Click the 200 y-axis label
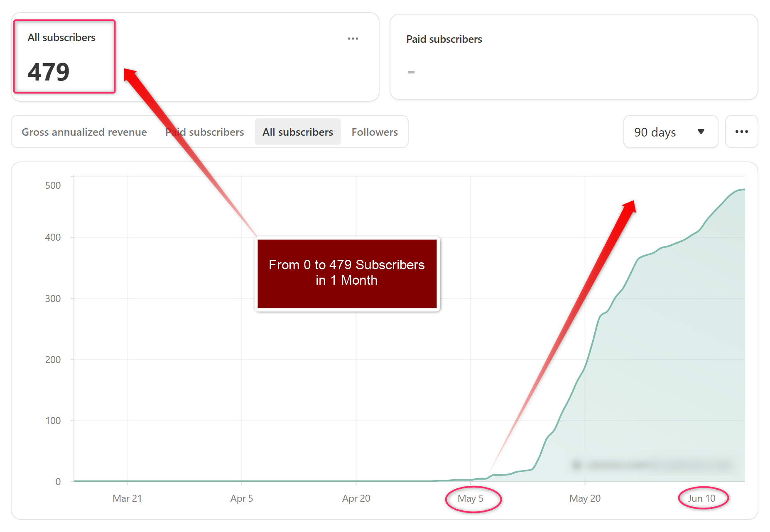 53,360
